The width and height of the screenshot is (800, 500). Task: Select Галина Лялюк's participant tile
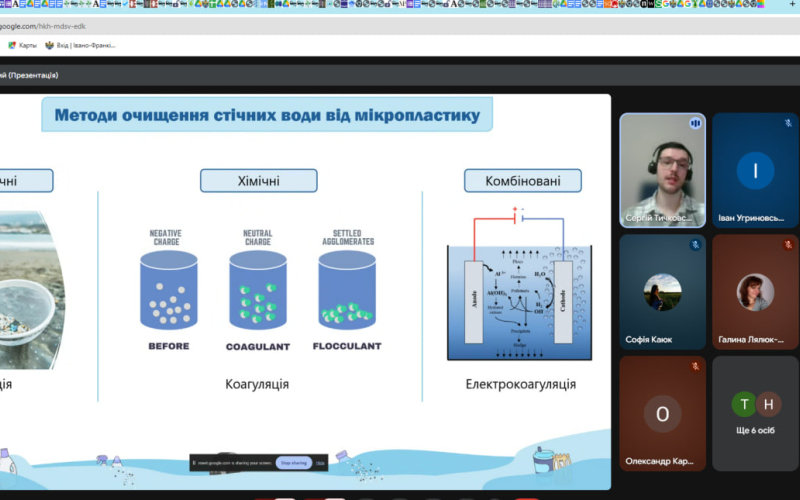tap(755, 291)
